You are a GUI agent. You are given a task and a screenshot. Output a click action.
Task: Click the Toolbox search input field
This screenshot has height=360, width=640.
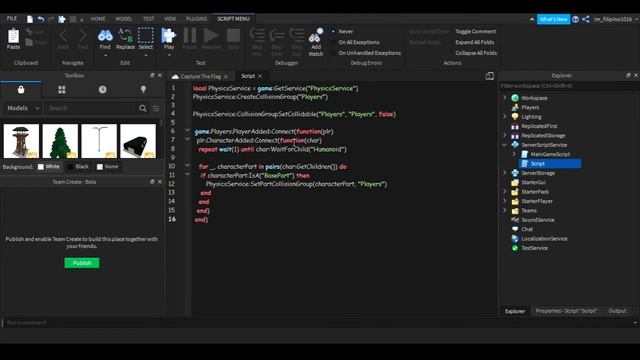pyautogui.click(x=91, y=108)
